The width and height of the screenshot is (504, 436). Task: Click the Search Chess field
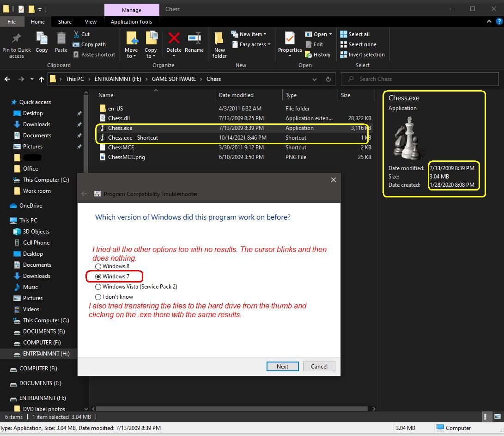[x=420, y=79]
